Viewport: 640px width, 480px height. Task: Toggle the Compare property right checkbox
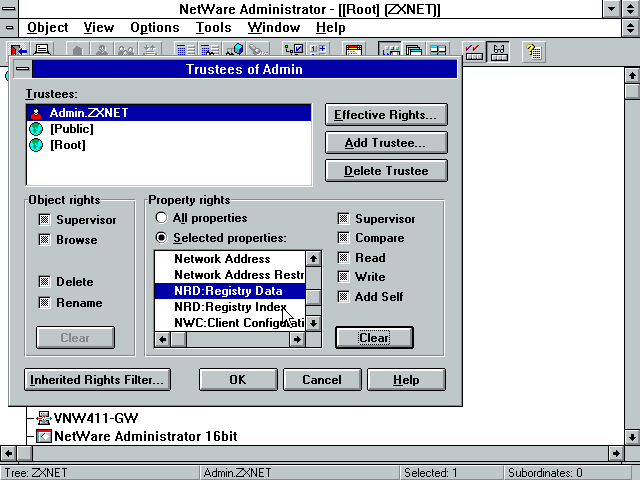tap(344, 238)
